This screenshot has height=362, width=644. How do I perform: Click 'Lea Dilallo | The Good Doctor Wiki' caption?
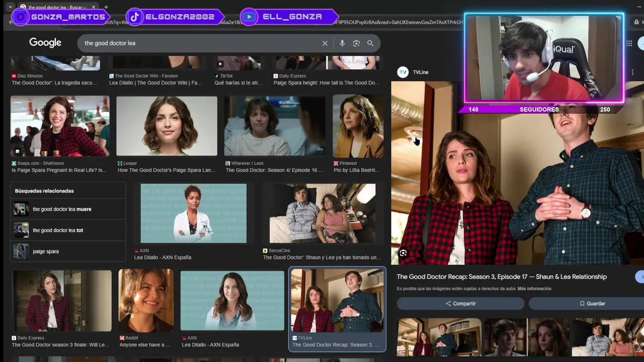[x=155, y=83]
